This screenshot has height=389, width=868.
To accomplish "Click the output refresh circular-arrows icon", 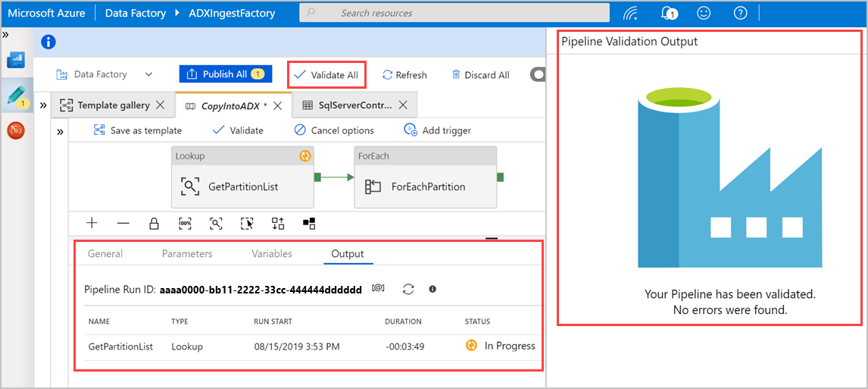I will point(408,289).
